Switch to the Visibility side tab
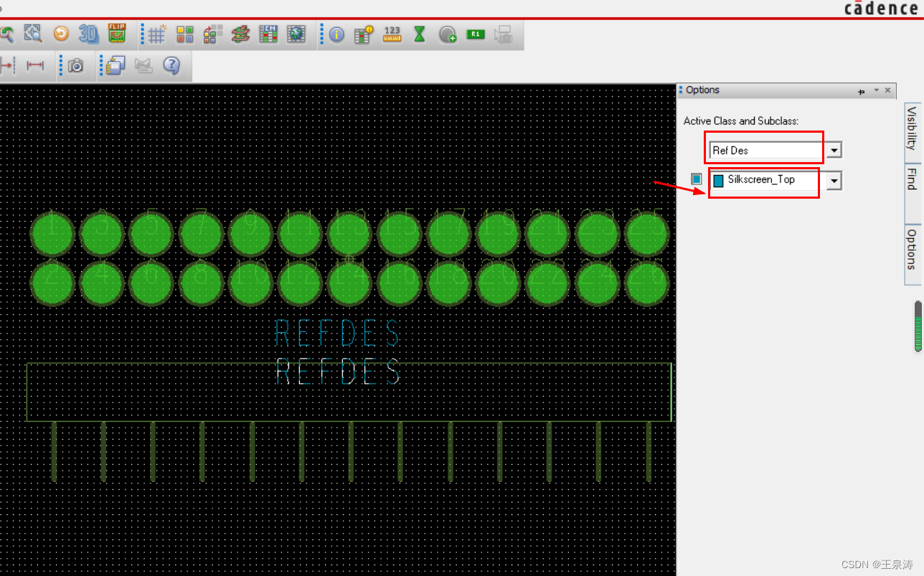This screenshot has height=576, width=924. click(912, 127)
